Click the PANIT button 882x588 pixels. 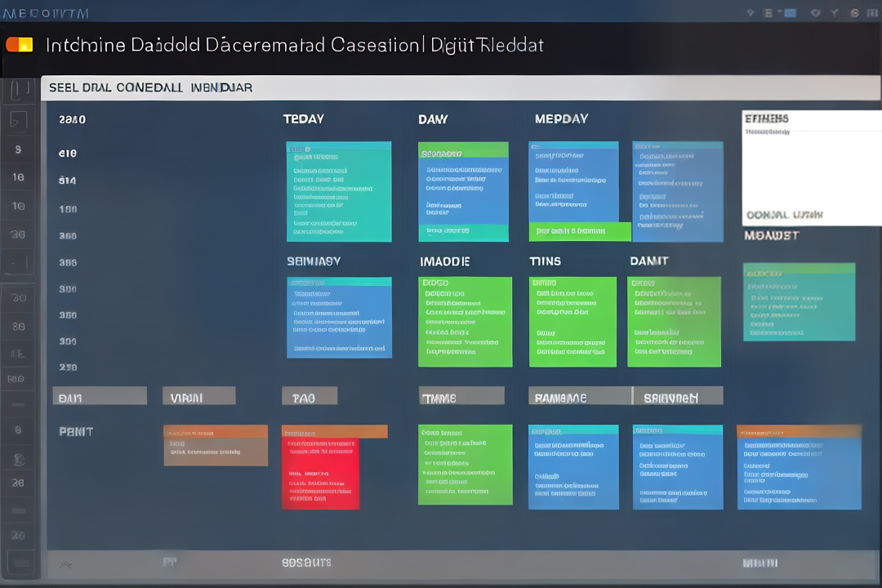click(x=76, y=431)
